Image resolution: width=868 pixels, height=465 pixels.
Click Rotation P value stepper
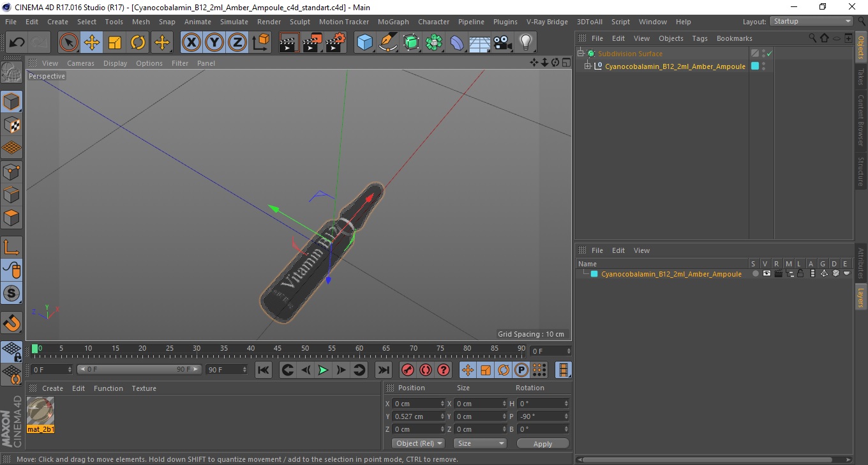click(566, 416)
